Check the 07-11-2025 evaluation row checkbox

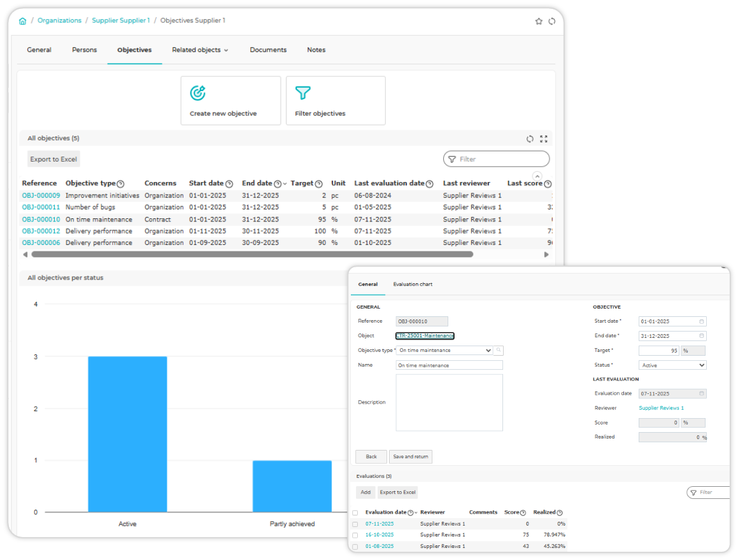[x=355, y=524]
